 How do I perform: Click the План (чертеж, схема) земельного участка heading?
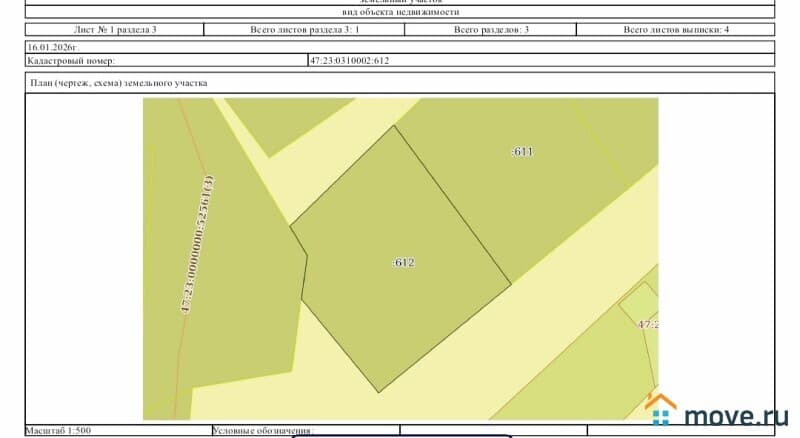[119, 84]
